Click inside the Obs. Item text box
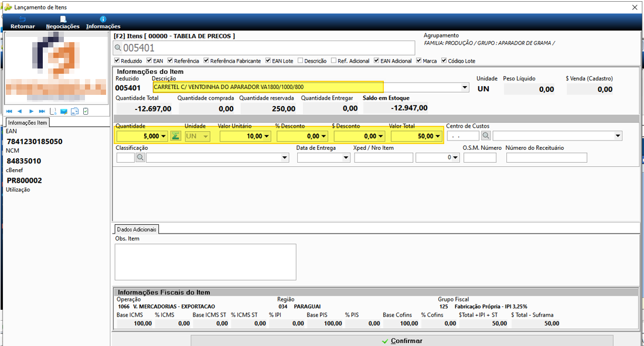Viewport: 644px width, 346px height. [x=205, y=262]
